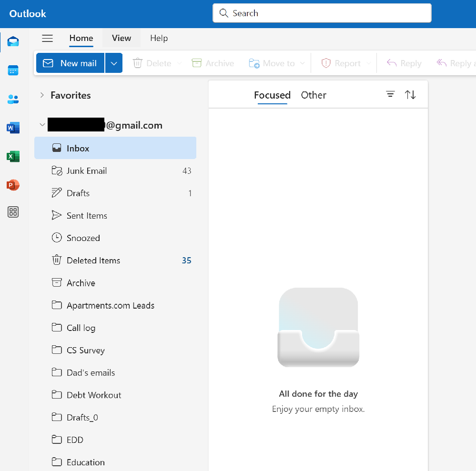Open the Move to dropdown arrow

coord(303,63)
